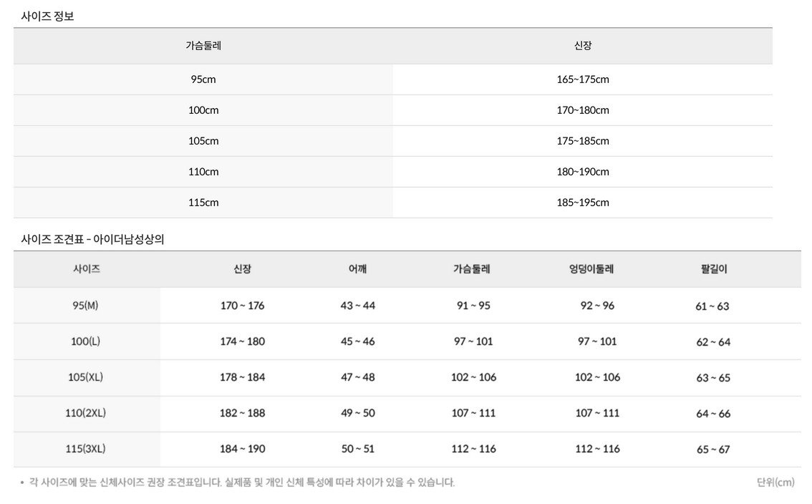This screenshot has height=504, width=812.
Task: Click the 175~185cm height cell
Action: (583, 141)
